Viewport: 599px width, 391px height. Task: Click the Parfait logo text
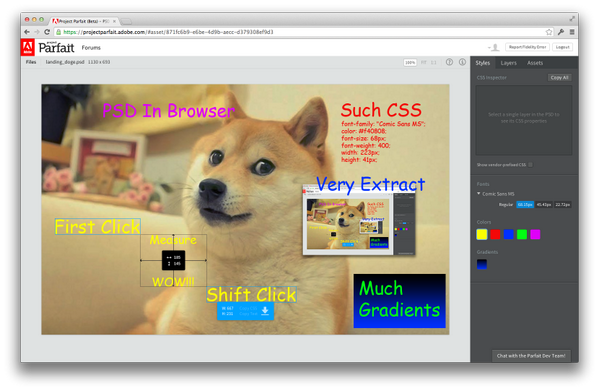57,48
